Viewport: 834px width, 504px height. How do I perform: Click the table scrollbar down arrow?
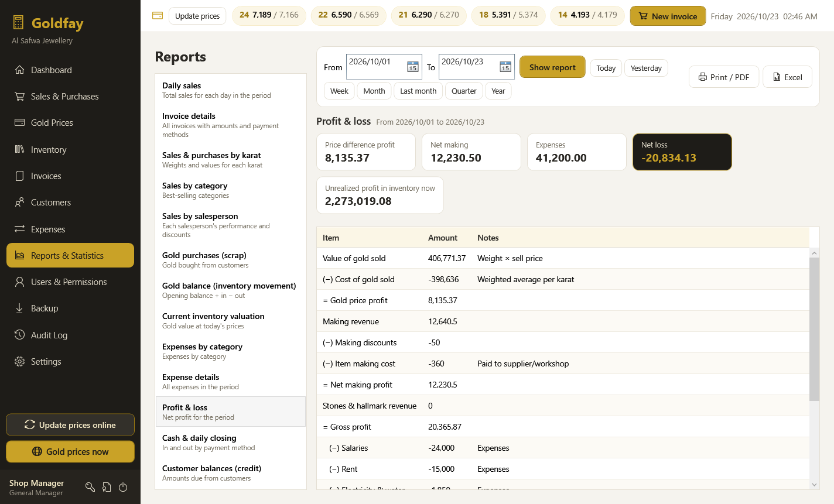[x=814, y=485]
